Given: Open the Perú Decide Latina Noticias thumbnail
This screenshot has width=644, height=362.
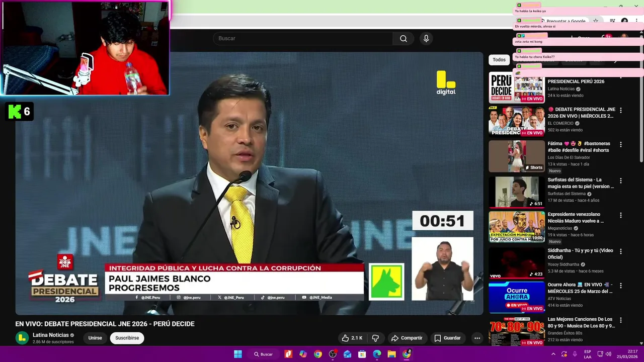Looking at the screenshot, I should click(x=517, y=87).
